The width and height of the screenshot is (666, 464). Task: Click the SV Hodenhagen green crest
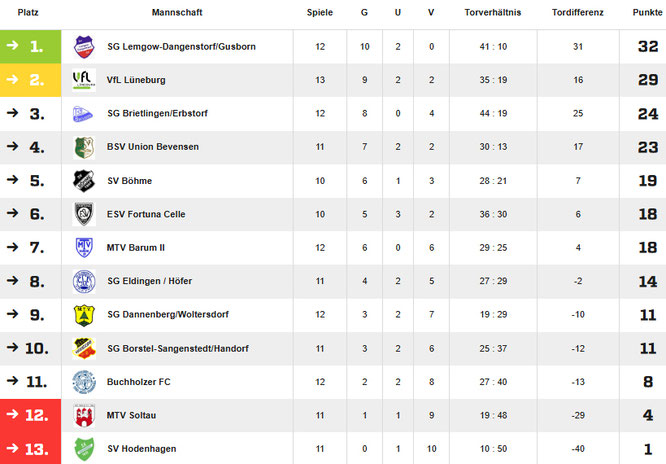point(83,449)
